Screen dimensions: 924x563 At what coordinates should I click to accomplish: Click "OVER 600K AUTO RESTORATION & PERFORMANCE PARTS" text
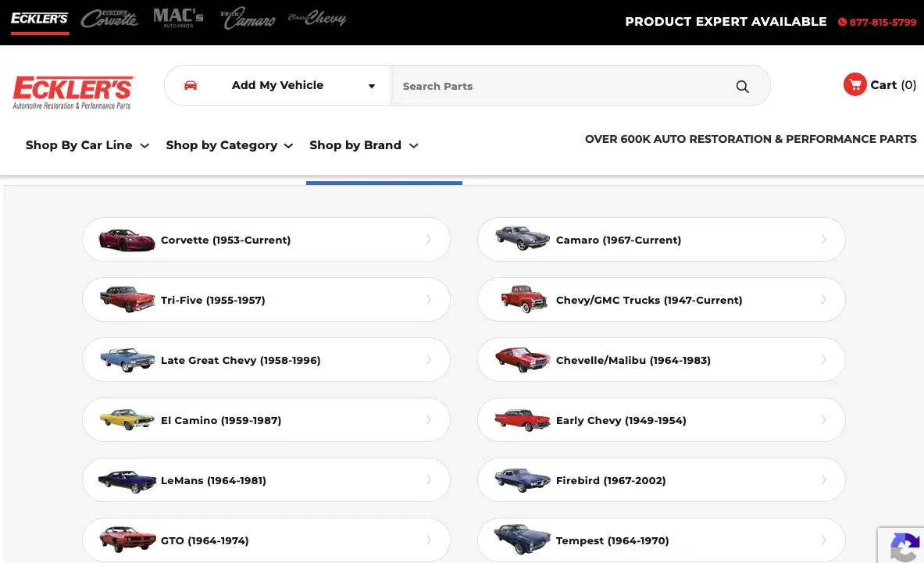point(751,139)
